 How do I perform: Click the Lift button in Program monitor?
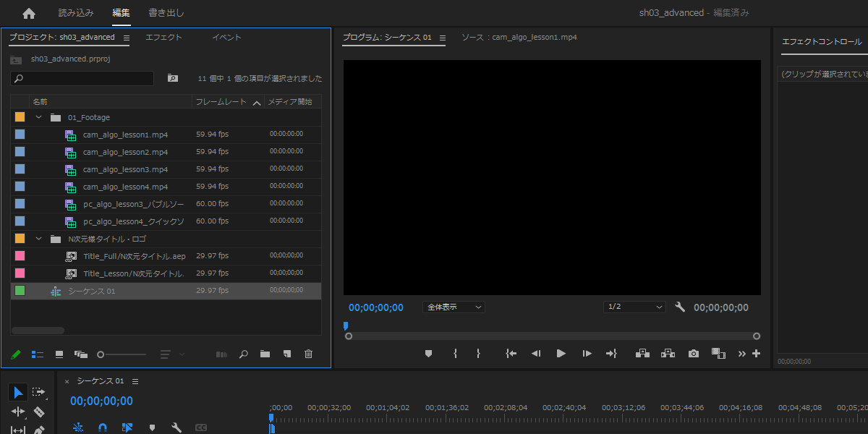tap(642, 354)
